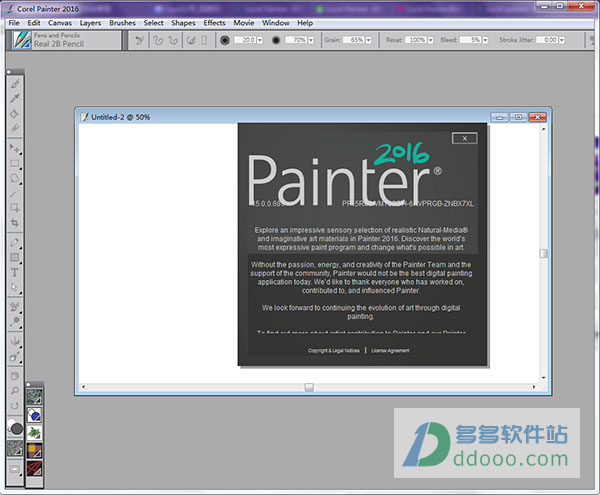600x495 pixels.
Task: Select the Pen shape tool
Action: pyautogui.click(x=15, y=242)
